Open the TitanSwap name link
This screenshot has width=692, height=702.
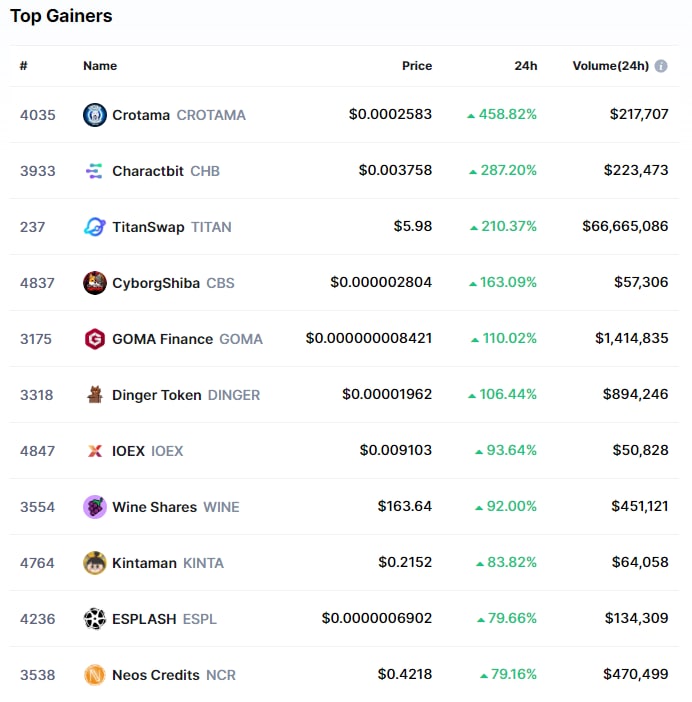click(x=148, y=227)
